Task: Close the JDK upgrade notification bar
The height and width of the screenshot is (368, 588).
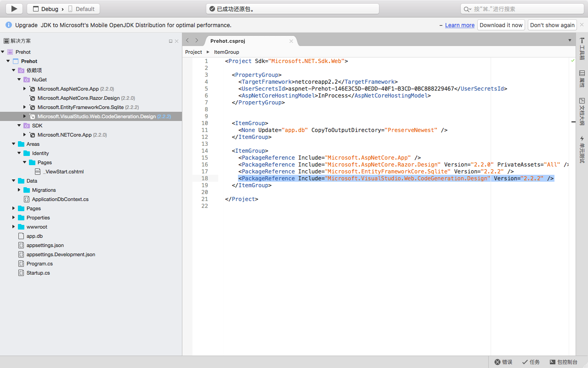Action: coord(582,25)
